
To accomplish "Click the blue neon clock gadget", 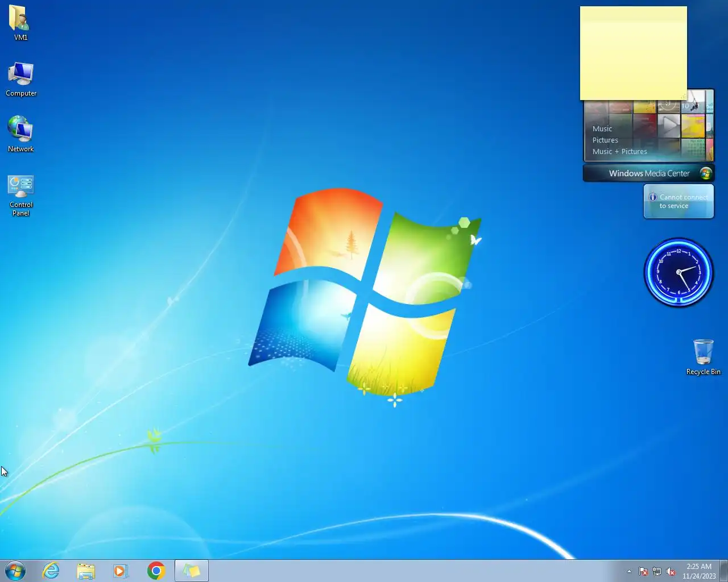I will (x=679, y=272).
